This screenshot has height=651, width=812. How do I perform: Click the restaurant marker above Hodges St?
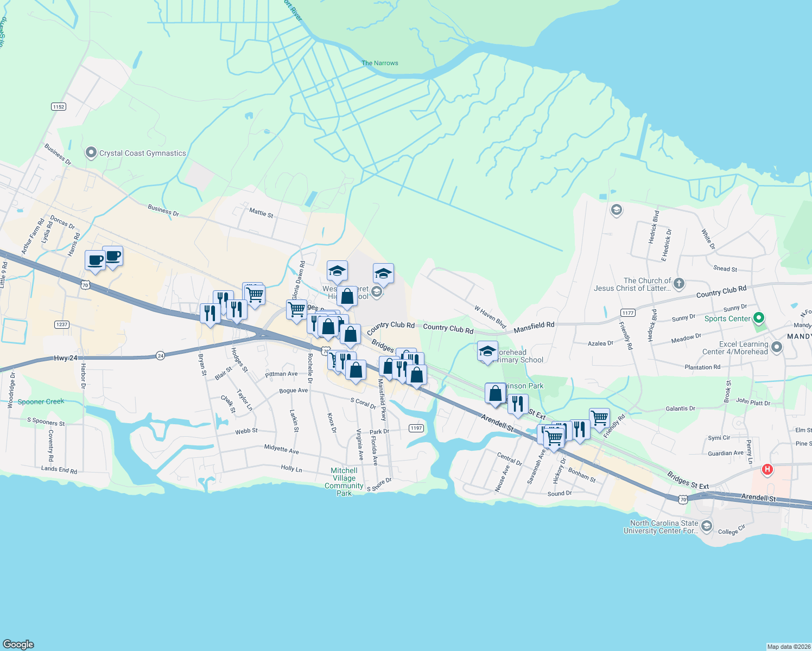[237, 311]
